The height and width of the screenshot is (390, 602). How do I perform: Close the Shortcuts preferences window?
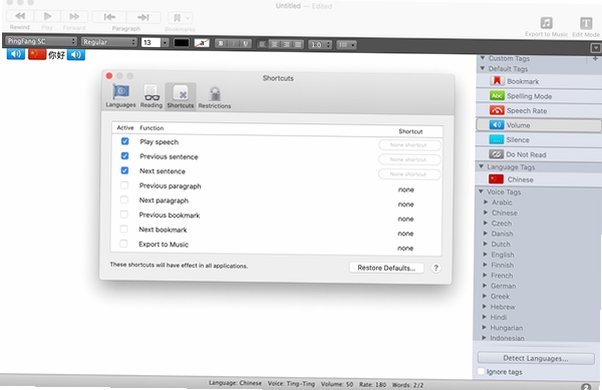[x=109, y=76]
